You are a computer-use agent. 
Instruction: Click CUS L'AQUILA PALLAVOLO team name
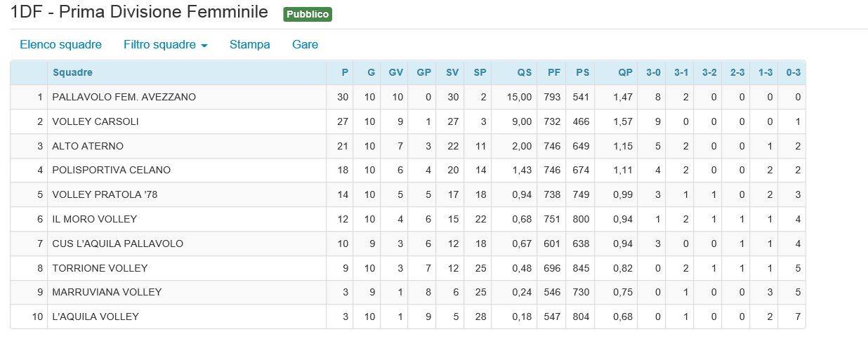[118, 244]
